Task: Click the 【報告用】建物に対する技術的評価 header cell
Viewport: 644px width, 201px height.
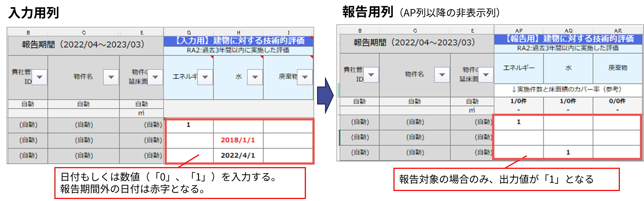Action: tap(568, 39)
